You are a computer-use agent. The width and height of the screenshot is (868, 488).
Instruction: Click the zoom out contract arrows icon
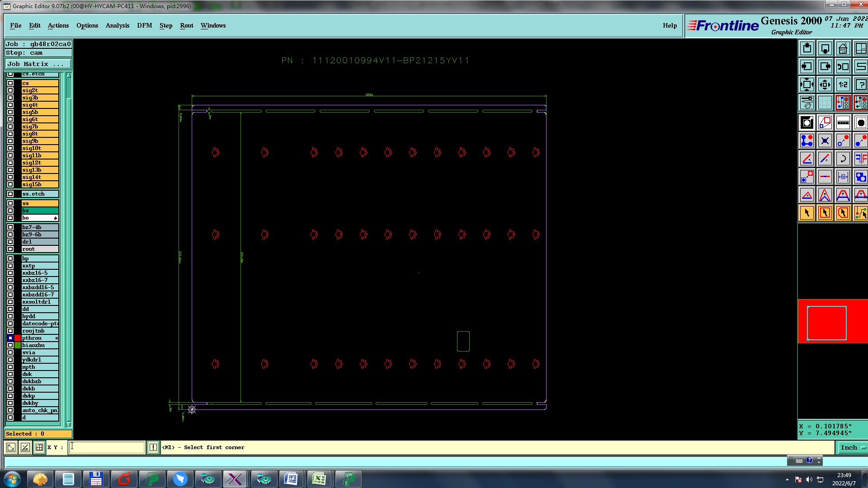(825, 84)
